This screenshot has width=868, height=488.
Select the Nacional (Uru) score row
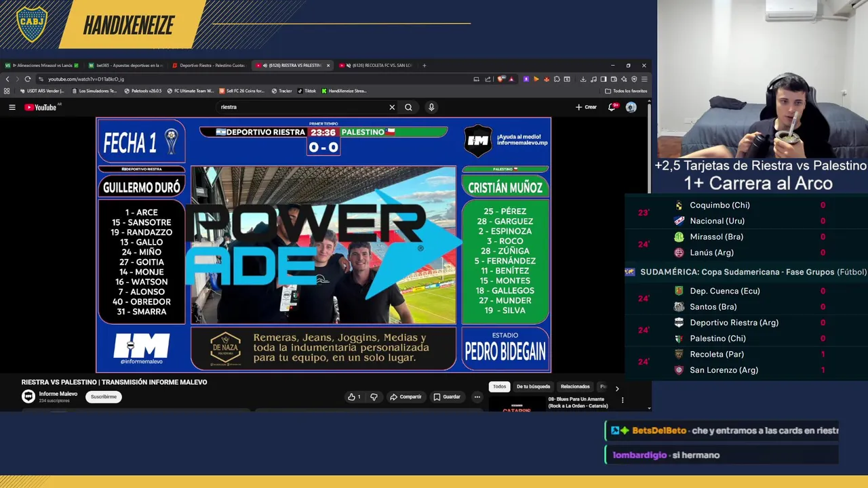click(x=746, y=221)
